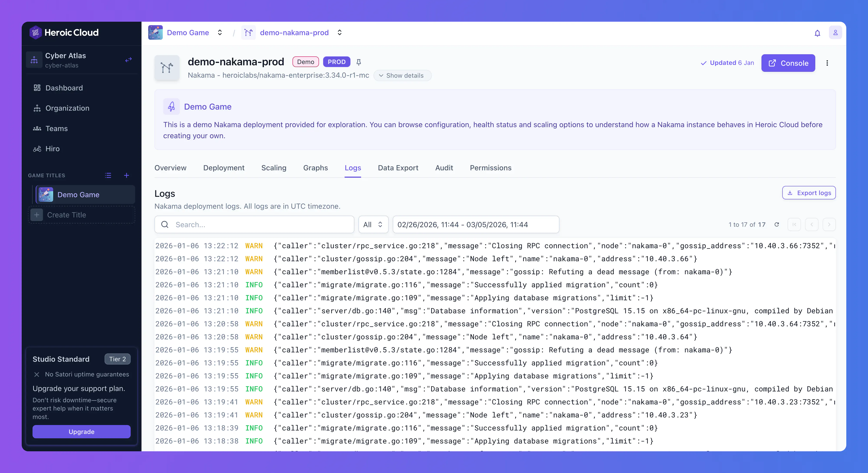The height and width of the screenshot is (473, 868).
Task: Add a game title with plus icon
Action: [x=126, y=175]
